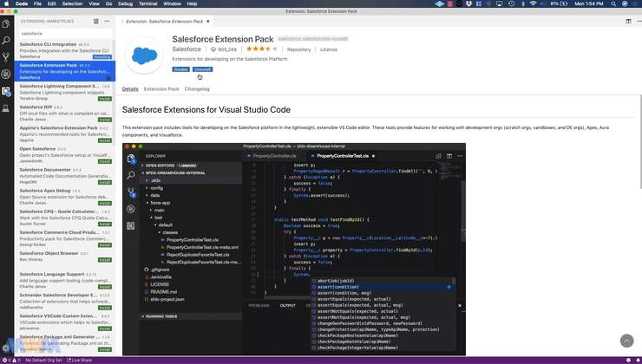Open the Source Control view
The image size is (642, 364).
point(6,57)
